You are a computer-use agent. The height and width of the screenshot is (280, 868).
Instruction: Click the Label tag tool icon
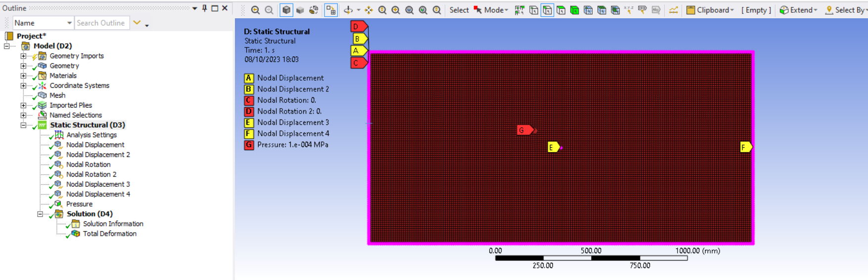coord(642,10)
